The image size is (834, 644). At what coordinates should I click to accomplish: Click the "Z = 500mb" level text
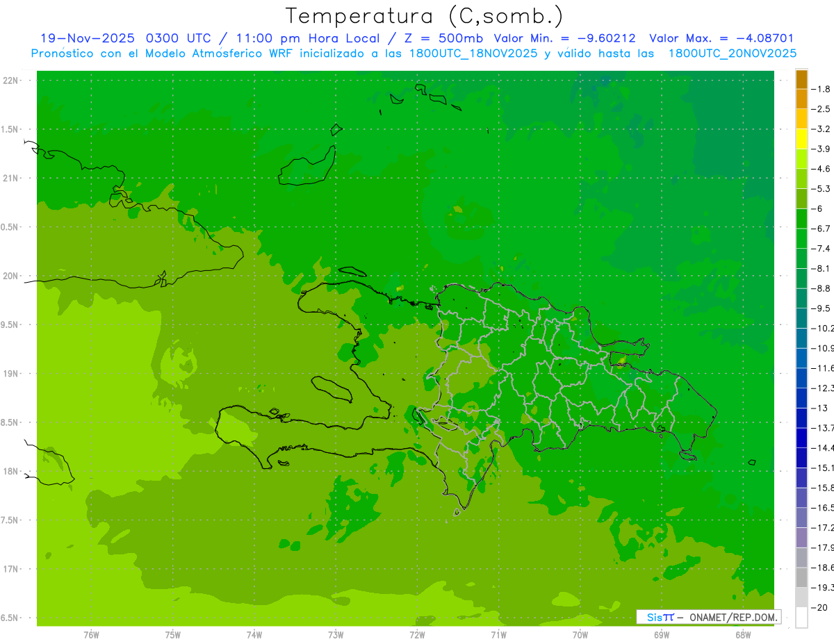[443, 39]
